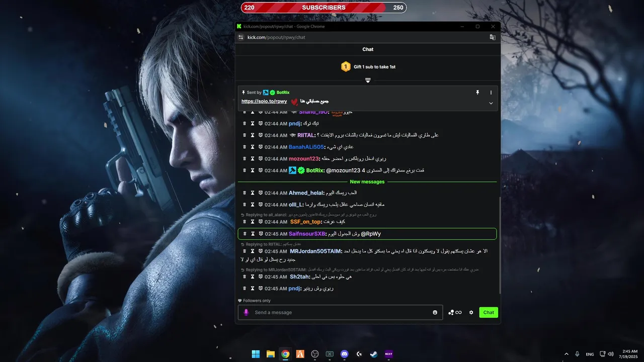Click the Sh2tah username
The width and height of the screenshot is (644, 362).
point(300,277)
